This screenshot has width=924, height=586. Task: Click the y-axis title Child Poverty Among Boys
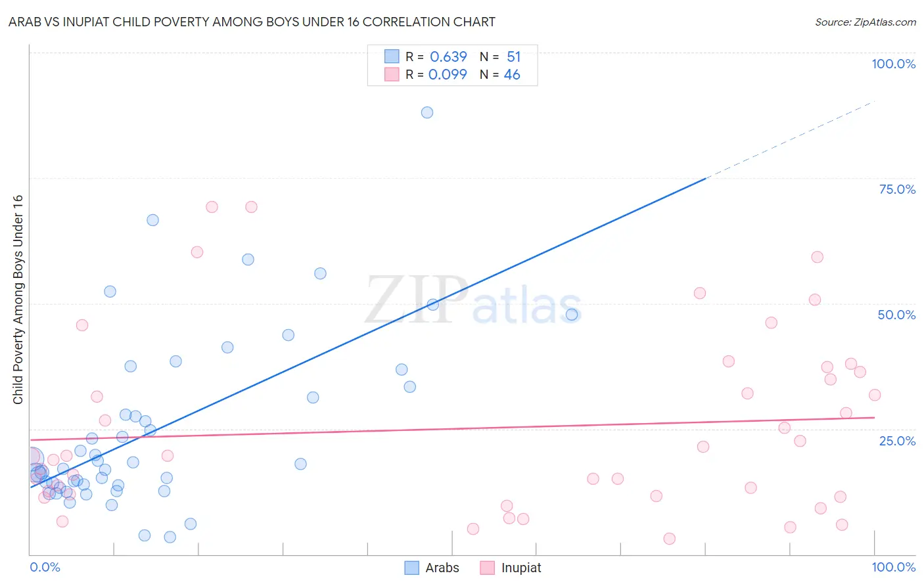pos(18,300)
